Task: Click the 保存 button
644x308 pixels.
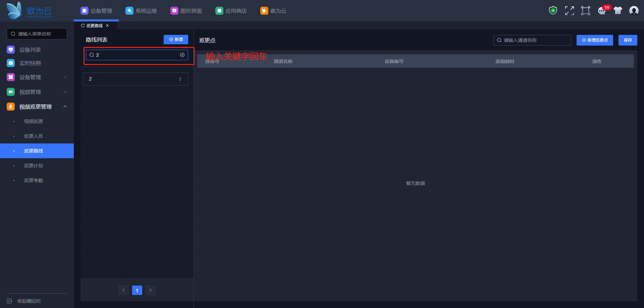Action: click(x=628, y=40)
